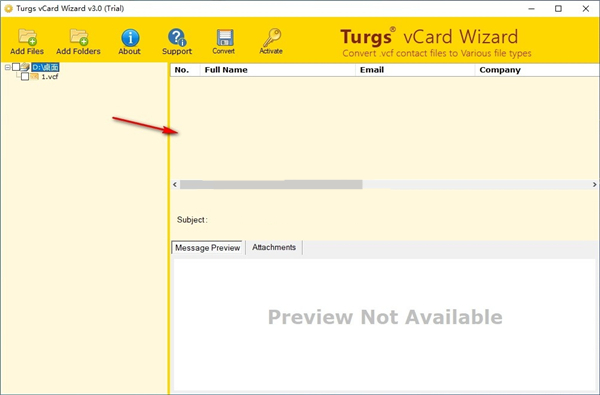Close the vCard Wizard window
600x395 pixels.
[x=585, y=8]
